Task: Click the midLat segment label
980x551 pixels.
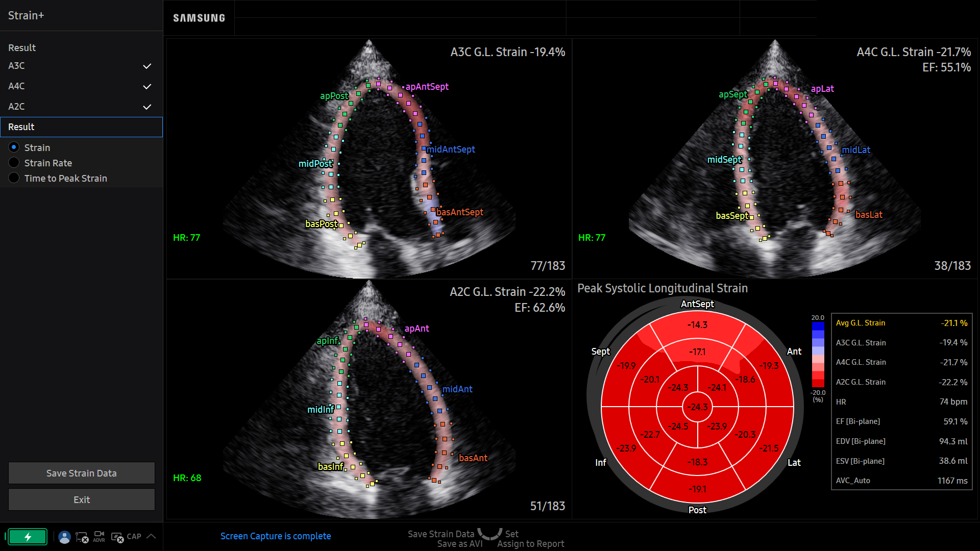Action: pyautogui.click(x=856, y=150)
